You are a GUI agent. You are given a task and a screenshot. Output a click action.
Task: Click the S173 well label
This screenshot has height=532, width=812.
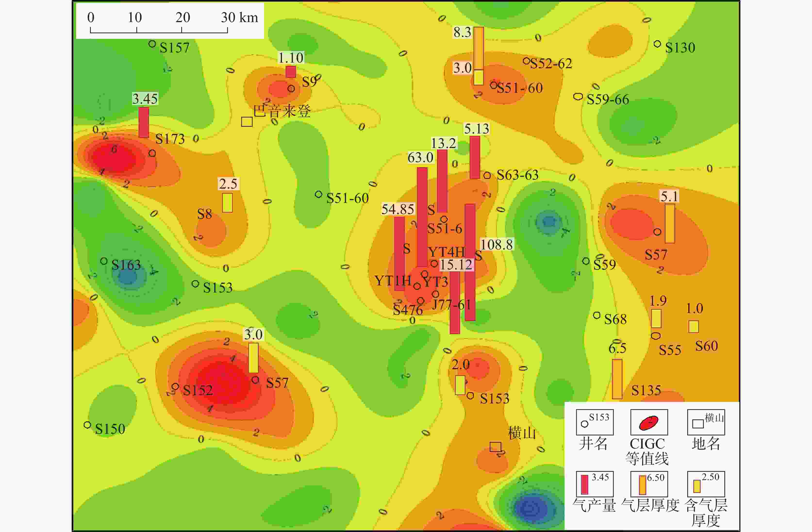170,139
